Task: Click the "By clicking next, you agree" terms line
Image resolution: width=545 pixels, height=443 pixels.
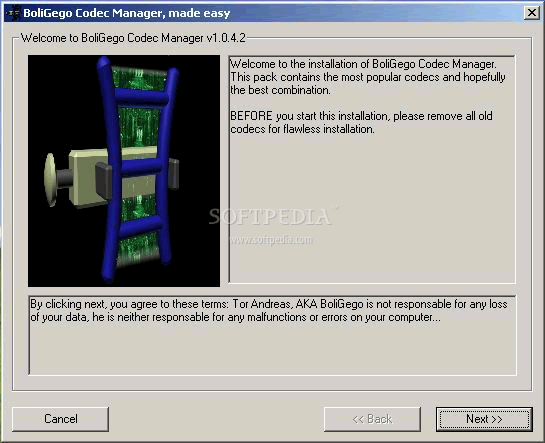Action: (x=269, y=304)
